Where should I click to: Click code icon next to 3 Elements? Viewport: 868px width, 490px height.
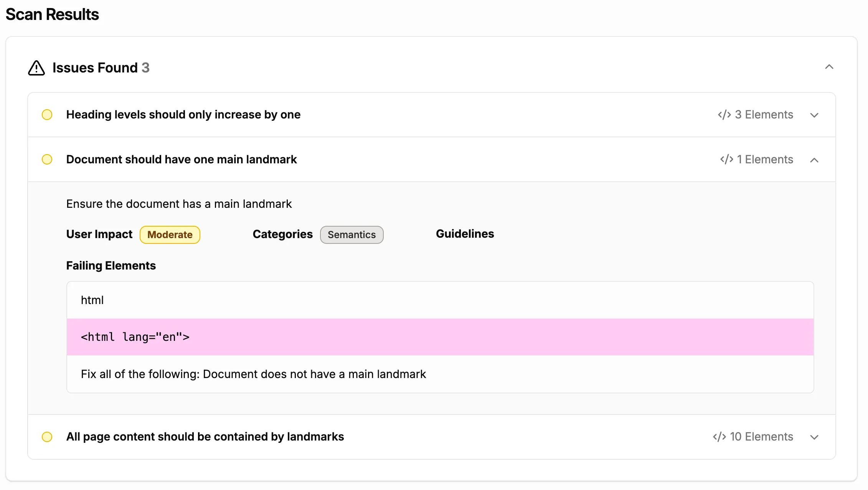click(x=724, y=115)
